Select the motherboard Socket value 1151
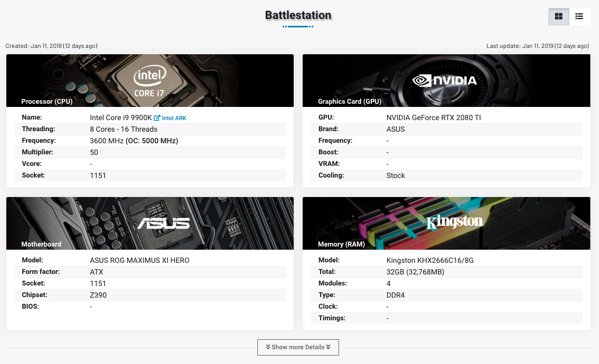This screenshot has width=599, height=364. 98,283
